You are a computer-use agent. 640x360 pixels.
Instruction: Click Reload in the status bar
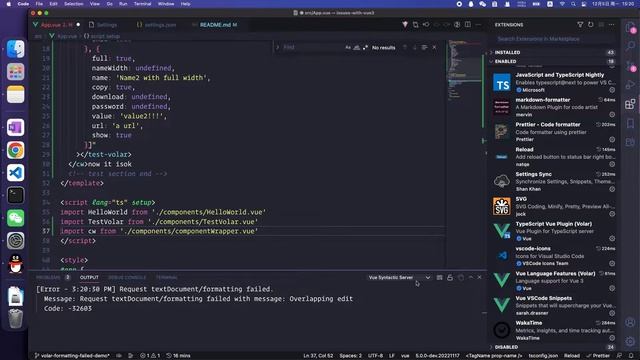pos(572,356)
